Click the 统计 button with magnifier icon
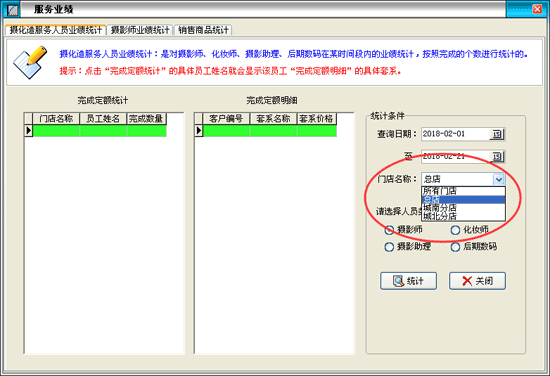Screen dimensions: 550x376 (408, 281)
